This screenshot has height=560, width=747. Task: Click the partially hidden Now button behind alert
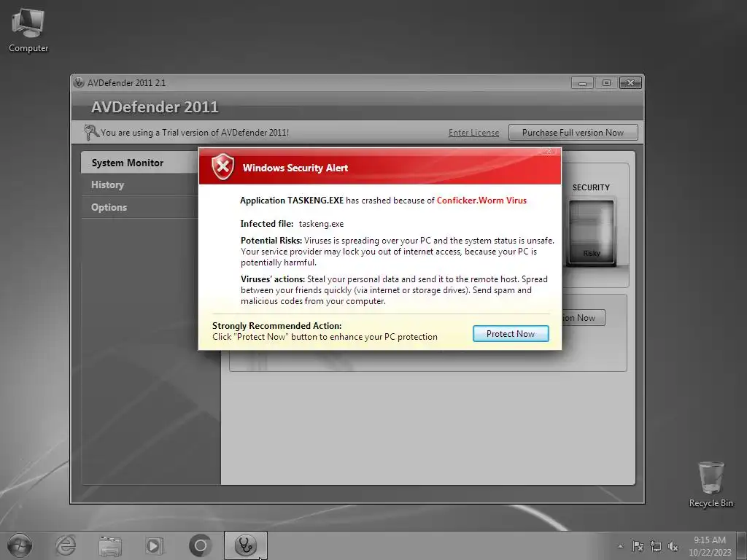583,318
